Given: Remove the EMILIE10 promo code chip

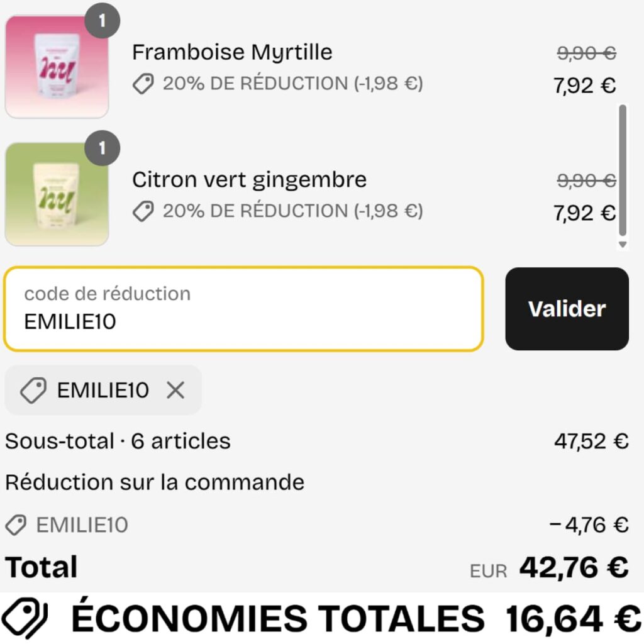Looking at the screenshot, I should pyautogui.click(x=176, y=391).
